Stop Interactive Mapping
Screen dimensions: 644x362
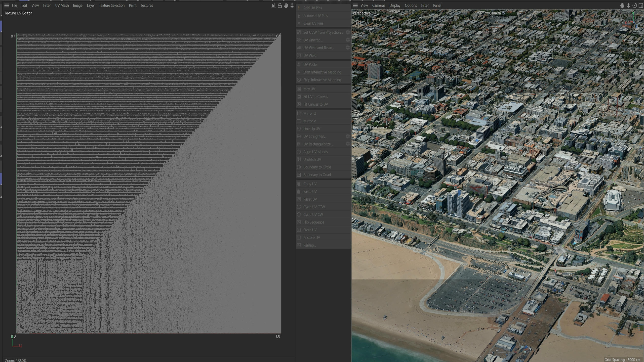pos(323,80)
